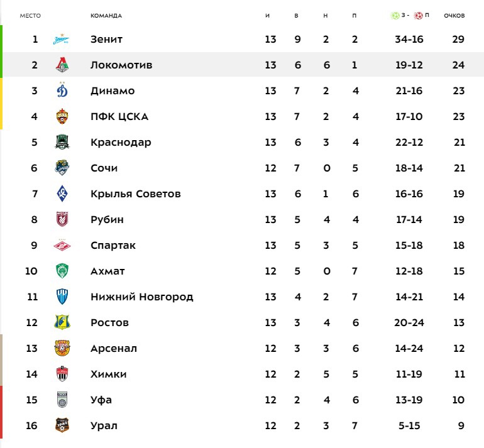This screenshot has height=448, width=484.
Task: Click the Ural club crest
Action: click(62, 426)
